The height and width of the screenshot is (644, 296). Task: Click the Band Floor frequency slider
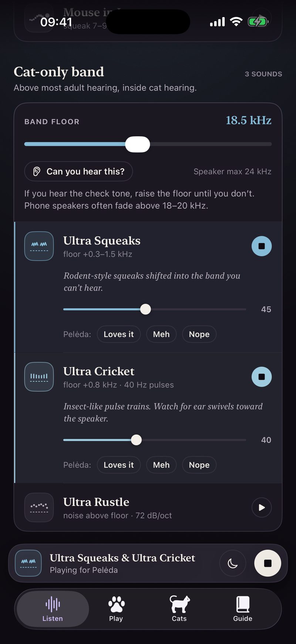pos(148,144)
